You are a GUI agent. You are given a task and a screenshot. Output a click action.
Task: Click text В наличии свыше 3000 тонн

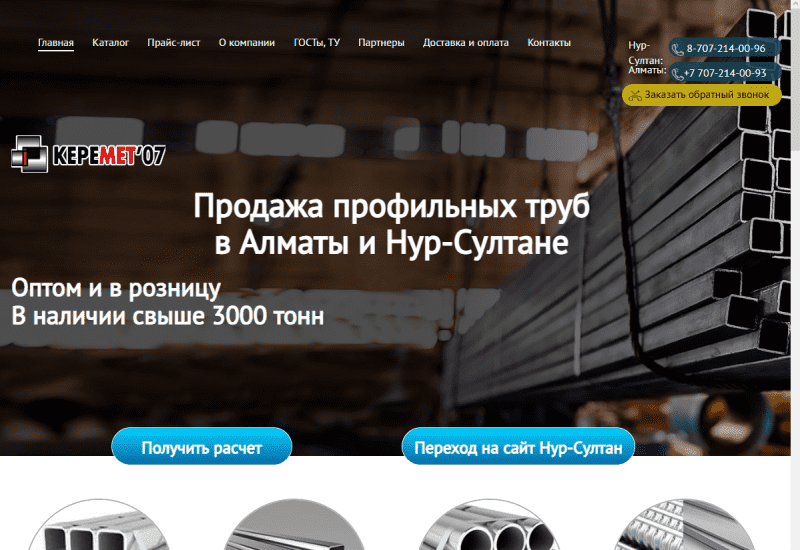(x=168, y=316)
